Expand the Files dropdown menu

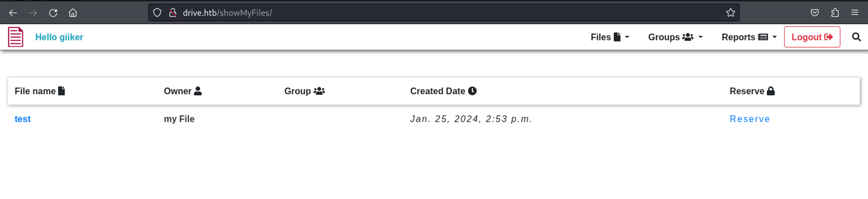[x=610, y=37]
